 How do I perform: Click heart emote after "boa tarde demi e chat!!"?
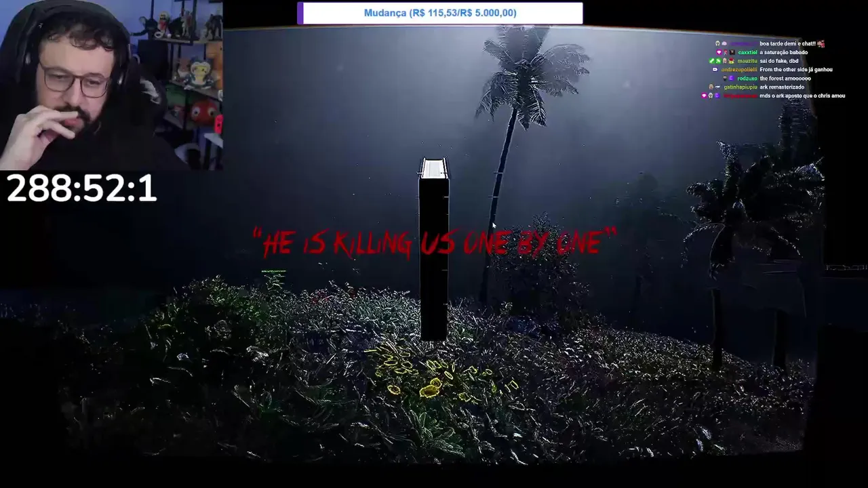point(821,43)
